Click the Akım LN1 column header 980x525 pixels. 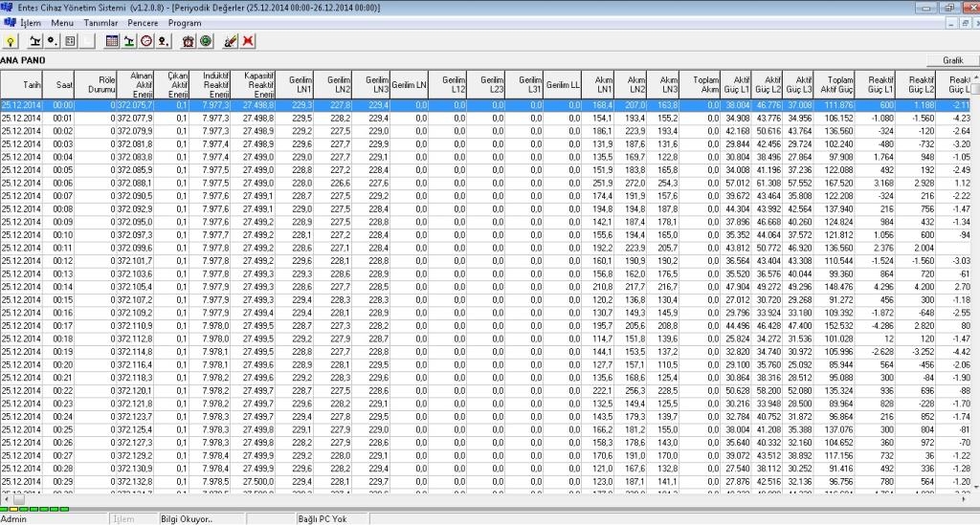pyautogui.click(x=598, y=84)
